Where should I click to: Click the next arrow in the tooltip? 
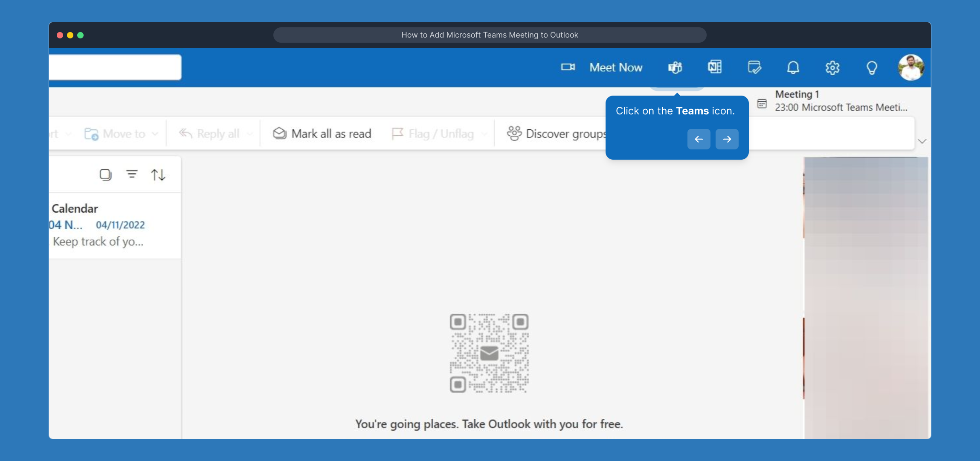[727, 139]
